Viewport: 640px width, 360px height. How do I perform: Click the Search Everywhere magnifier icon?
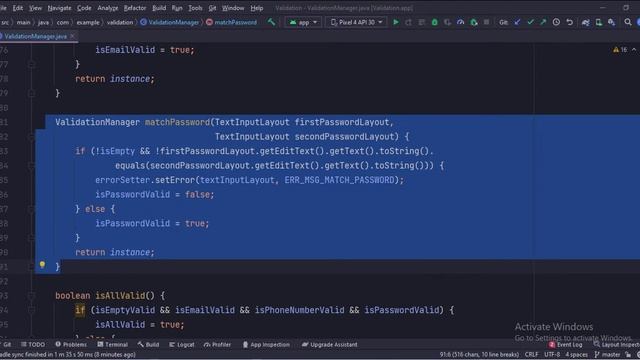[628, 22]
